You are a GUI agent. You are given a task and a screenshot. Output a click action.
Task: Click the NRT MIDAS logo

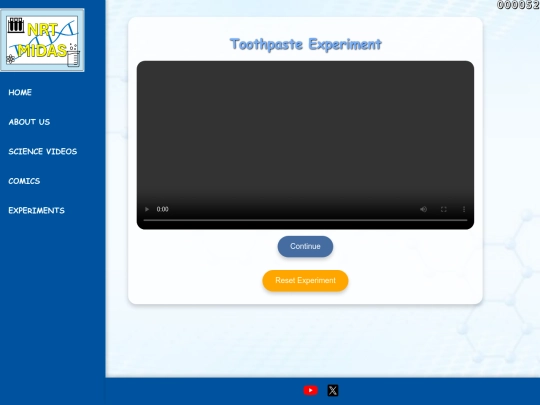click(42, 40)
